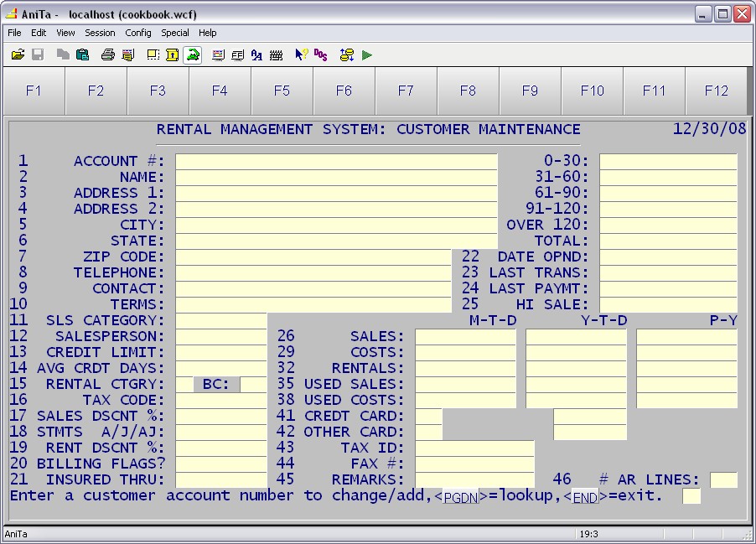This screenshot has width=756, height=544.
Task: Click the F2 function key button
Action: click(x=96, y=91)
